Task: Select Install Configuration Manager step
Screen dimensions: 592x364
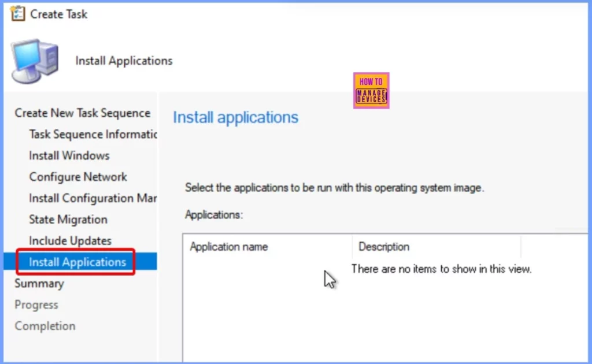Action: (93, 198)
